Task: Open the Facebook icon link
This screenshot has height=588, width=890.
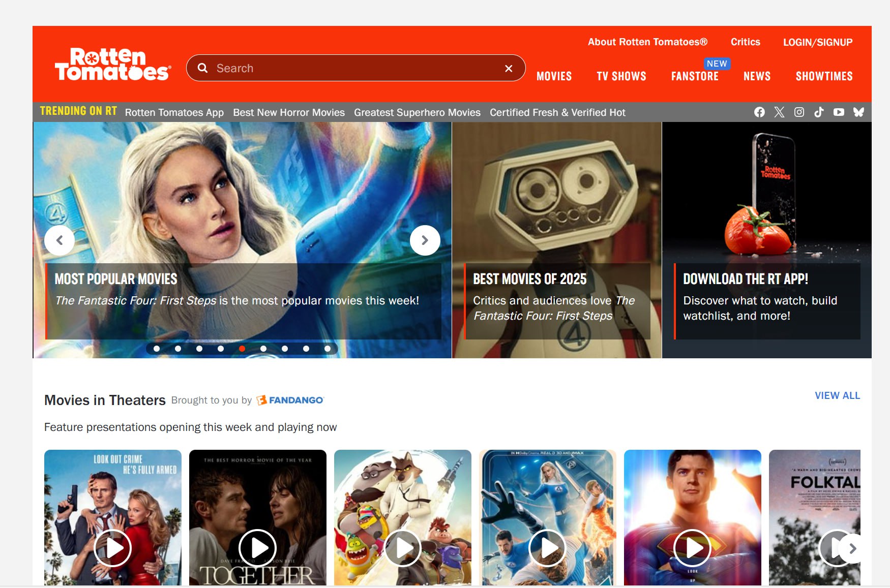Action: point(759,112)
